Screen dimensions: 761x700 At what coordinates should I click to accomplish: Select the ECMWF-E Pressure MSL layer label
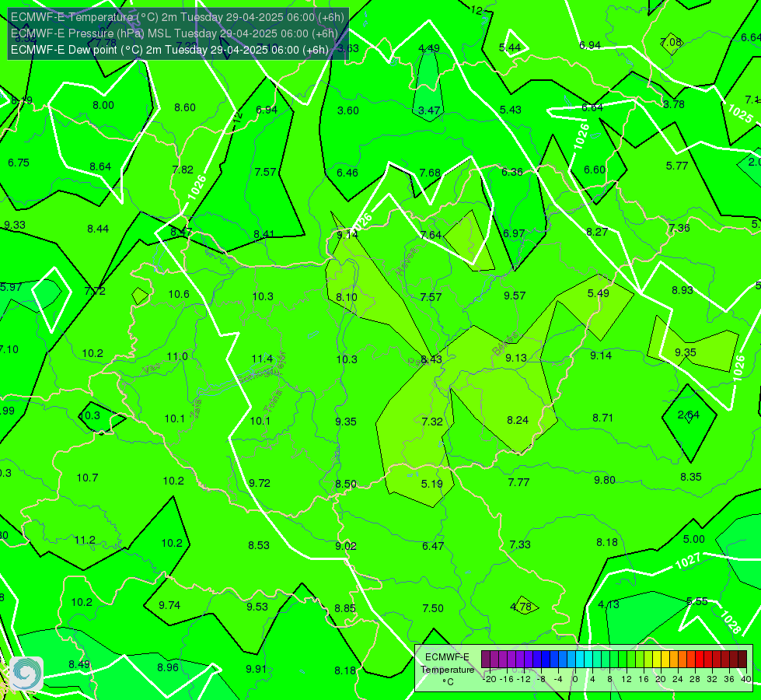[174, 33]
